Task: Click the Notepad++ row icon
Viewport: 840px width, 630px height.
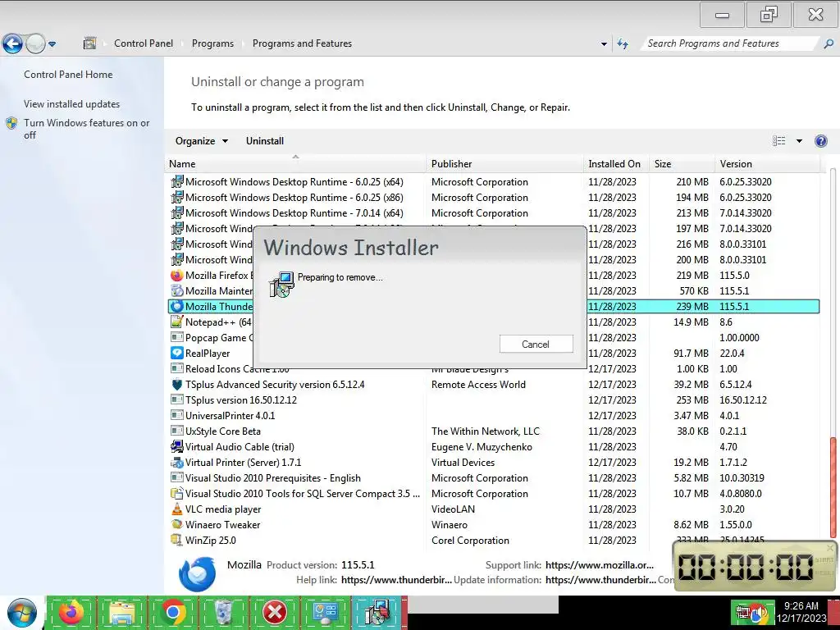Action: click(x=177, y=322)
